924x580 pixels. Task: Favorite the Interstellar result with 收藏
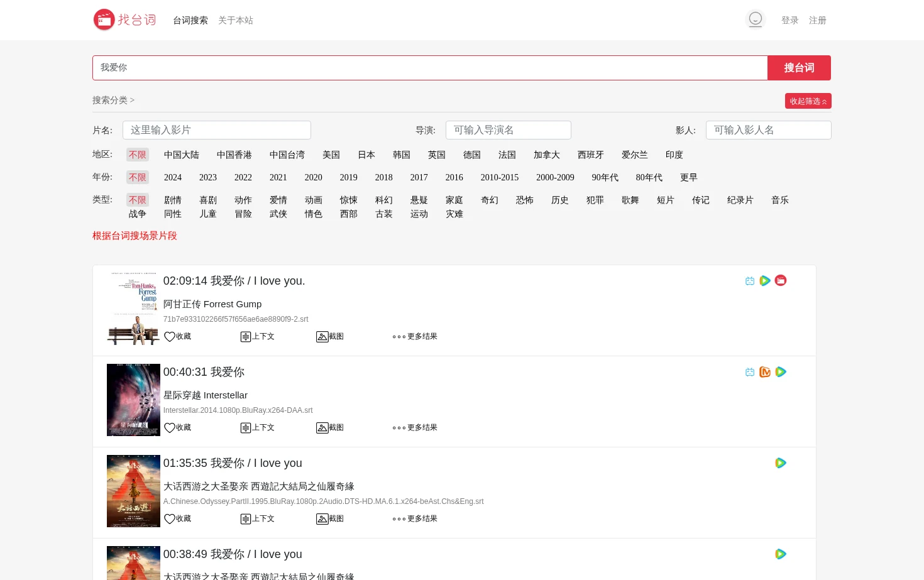tap(177, 428)
